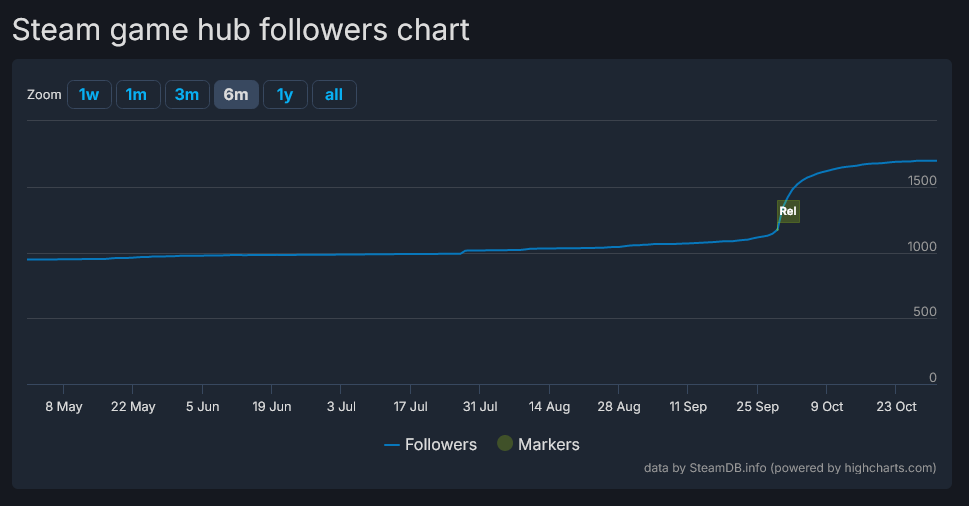Set zoom range to 1w
The image size is (969, 506).
pyautogui.click(x=89, y=95)
